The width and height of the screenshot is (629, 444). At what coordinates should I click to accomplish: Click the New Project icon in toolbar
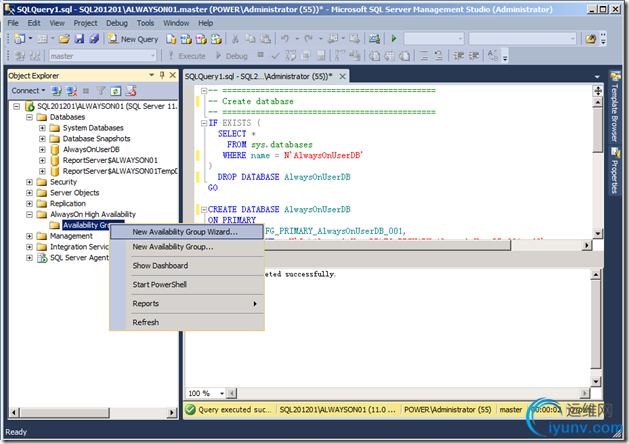tap(19, 39)
